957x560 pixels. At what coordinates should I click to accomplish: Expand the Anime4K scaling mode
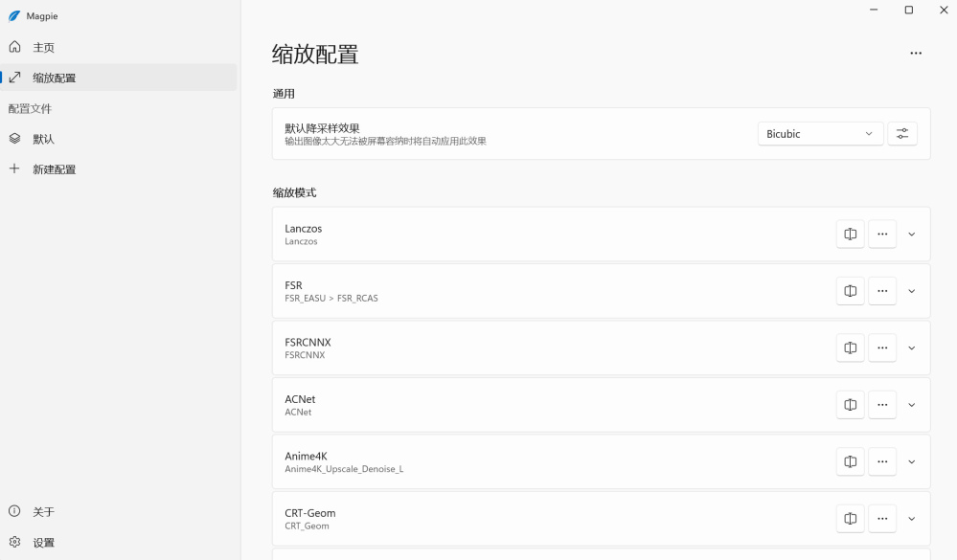[911, 461]
